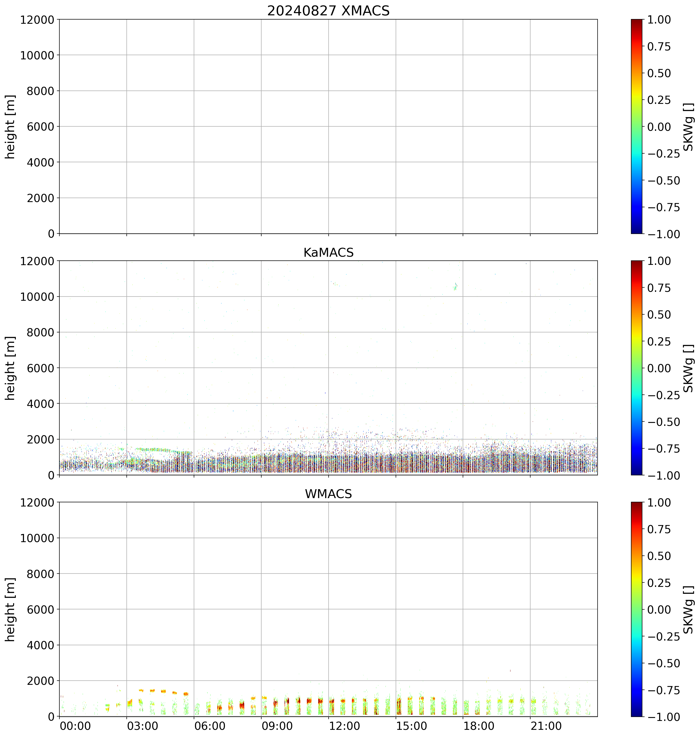Click the 00:00 x-axis time label
The height and width of the screenshot is (737, 700).
75,726
